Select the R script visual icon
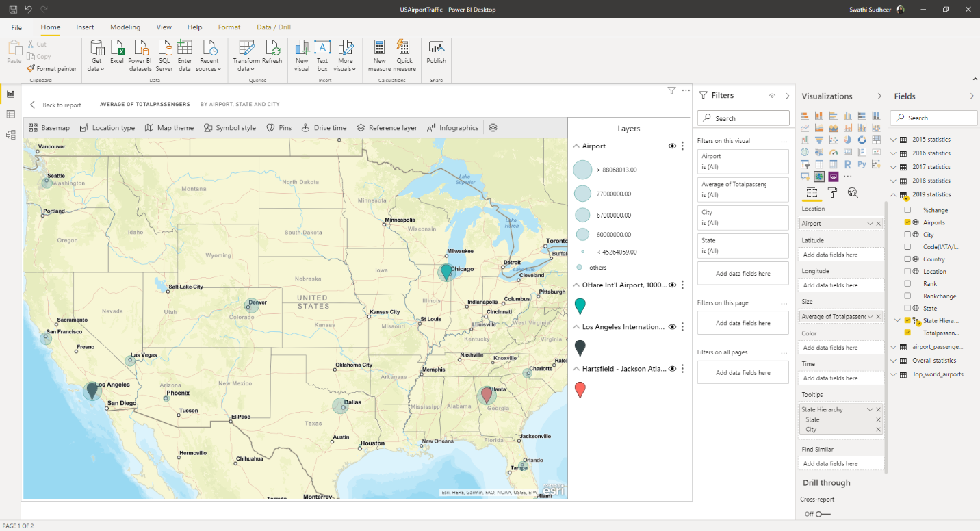The width and height of the screenshot is (980, 531). coord(848,164)
